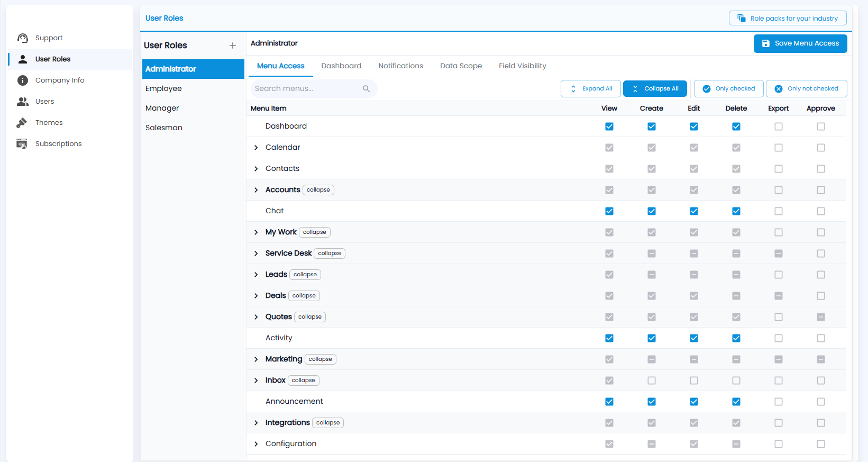Click the collapse tag next to Quotes

tap(310, 317)
